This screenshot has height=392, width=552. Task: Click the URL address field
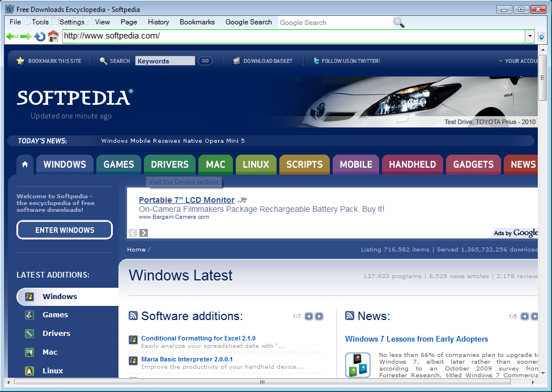[x=294, y=36]
